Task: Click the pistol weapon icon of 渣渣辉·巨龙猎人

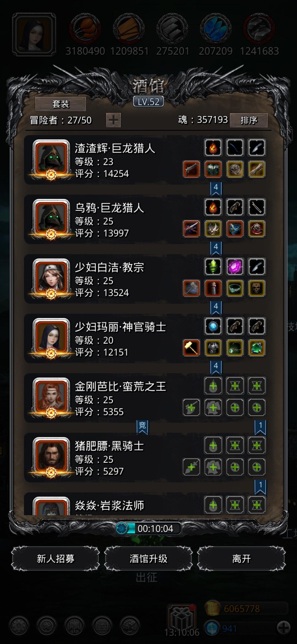Action: point(191,169)
